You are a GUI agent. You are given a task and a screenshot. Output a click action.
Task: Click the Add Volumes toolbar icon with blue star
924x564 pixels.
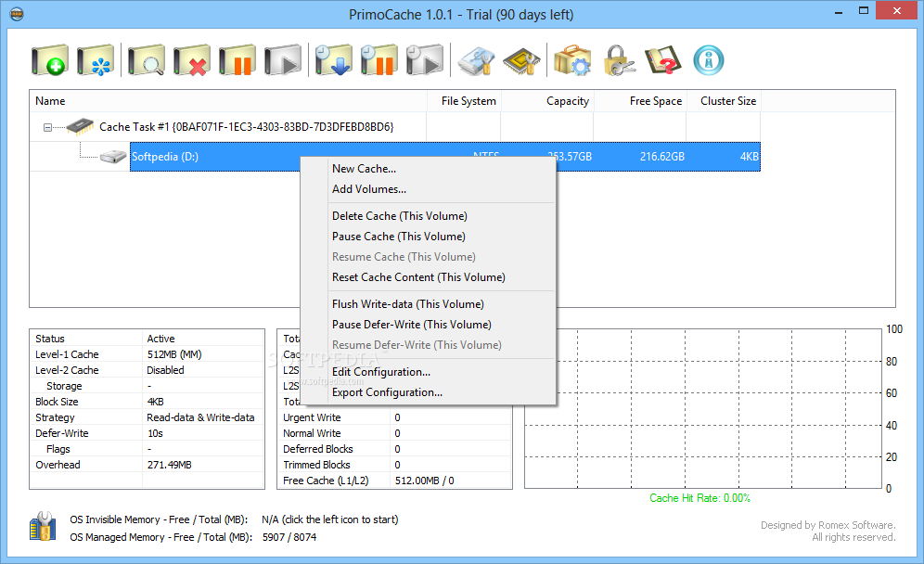click(96, 59)
